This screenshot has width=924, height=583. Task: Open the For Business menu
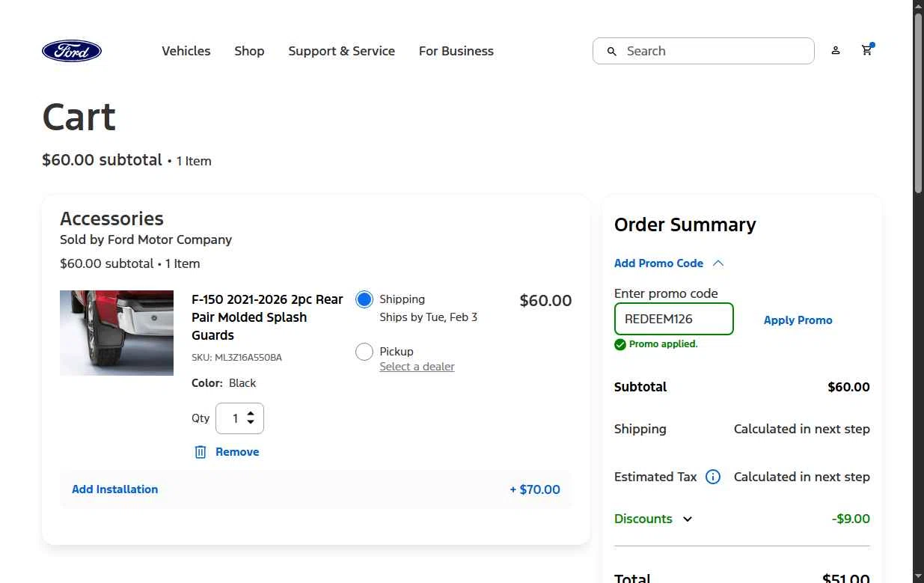click(456, 51)
